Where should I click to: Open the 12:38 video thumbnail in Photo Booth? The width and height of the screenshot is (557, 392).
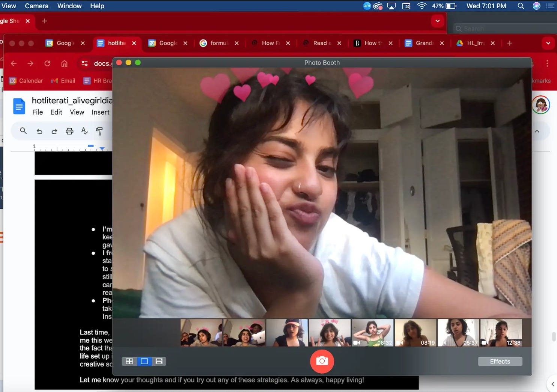(x=501, y=333)
